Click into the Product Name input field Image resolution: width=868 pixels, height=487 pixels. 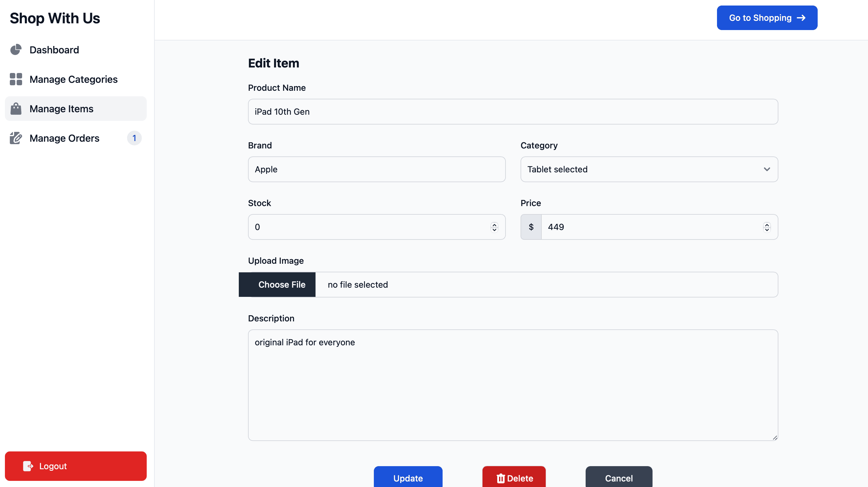[x=512, y=112]
